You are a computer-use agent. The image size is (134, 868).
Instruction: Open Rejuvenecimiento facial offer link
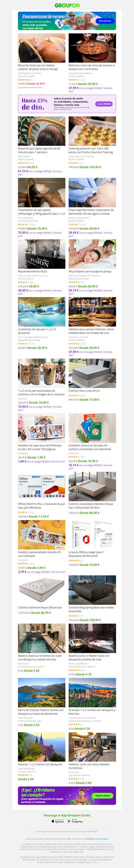(x=32, y=271)
